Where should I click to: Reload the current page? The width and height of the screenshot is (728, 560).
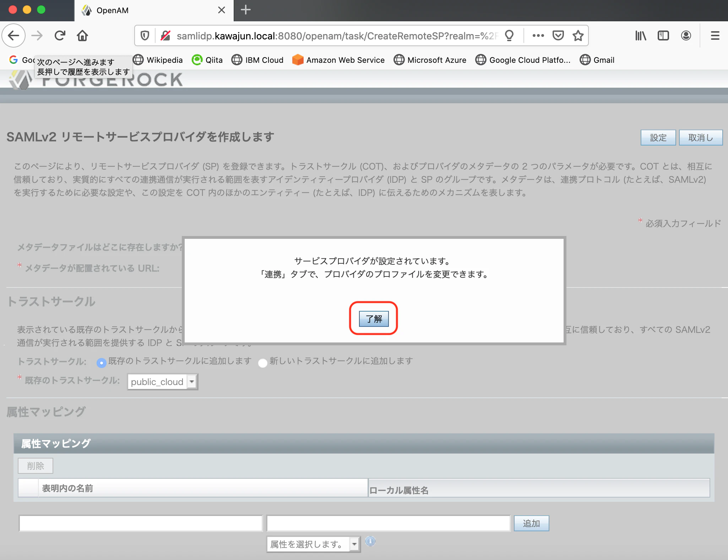tap(60, 35)
